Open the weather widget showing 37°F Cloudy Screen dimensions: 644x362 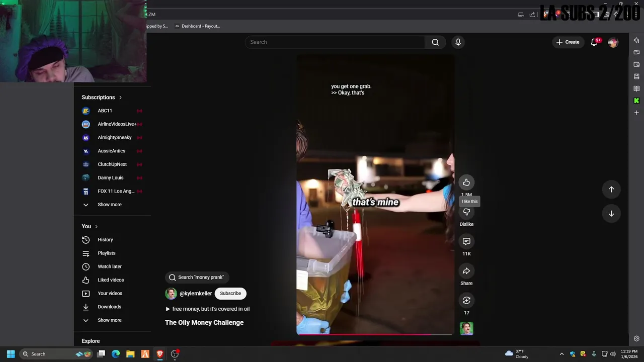coord(516,354)
